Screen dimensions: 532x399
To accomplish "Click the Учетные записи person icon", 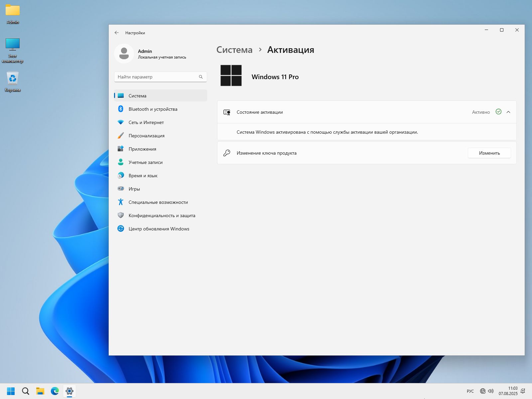I will [121, 162].
